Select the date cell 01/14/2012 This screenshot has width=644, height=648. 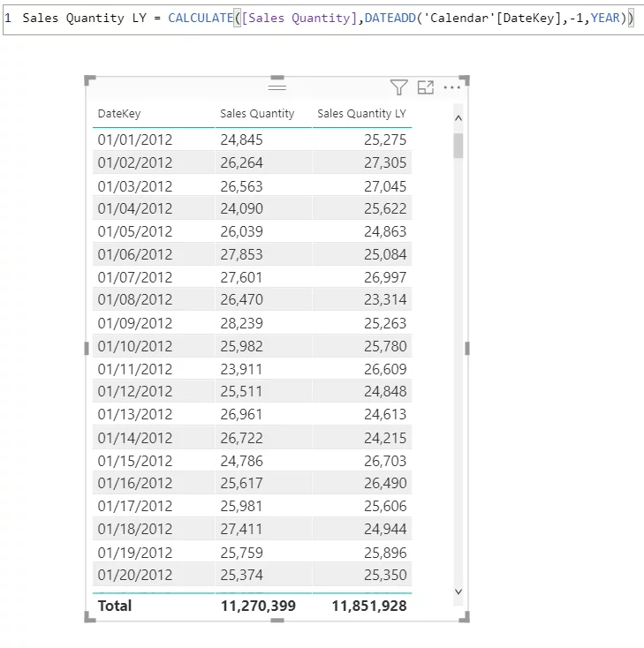(x=135, y=438)
